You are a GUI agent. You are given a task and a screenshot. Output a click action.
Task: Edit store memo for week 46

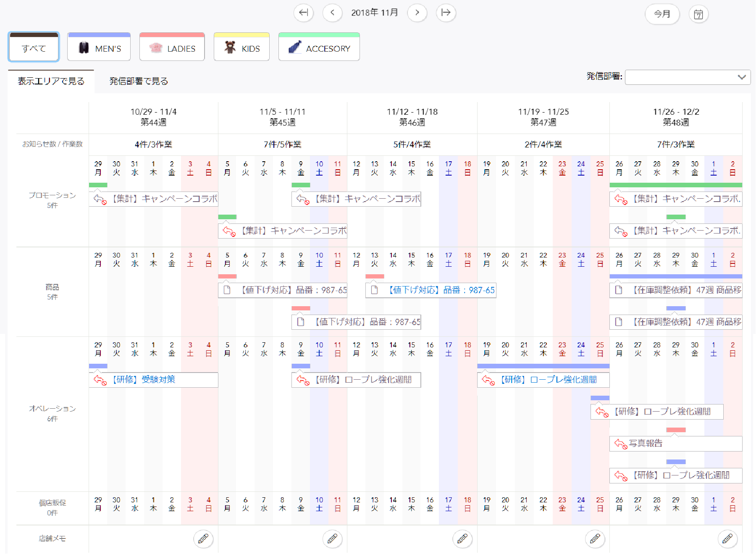[x=462, y=538]
